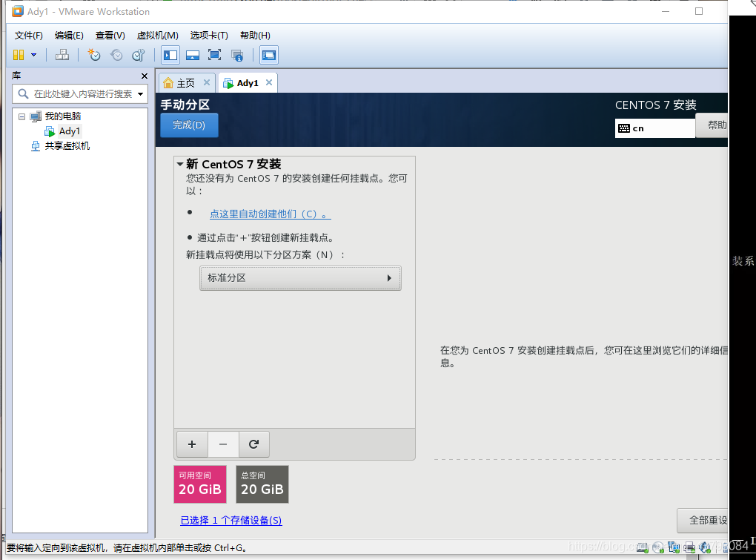Click the 全部重设 button
This screenshot has width=756, height=560.
704,521
